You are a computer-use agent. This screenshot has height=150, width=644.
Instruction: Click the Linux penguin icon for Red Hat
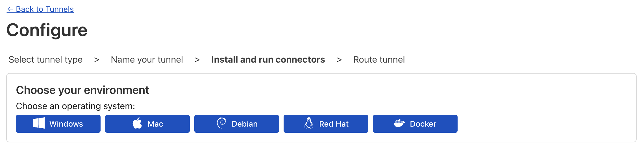309,123
